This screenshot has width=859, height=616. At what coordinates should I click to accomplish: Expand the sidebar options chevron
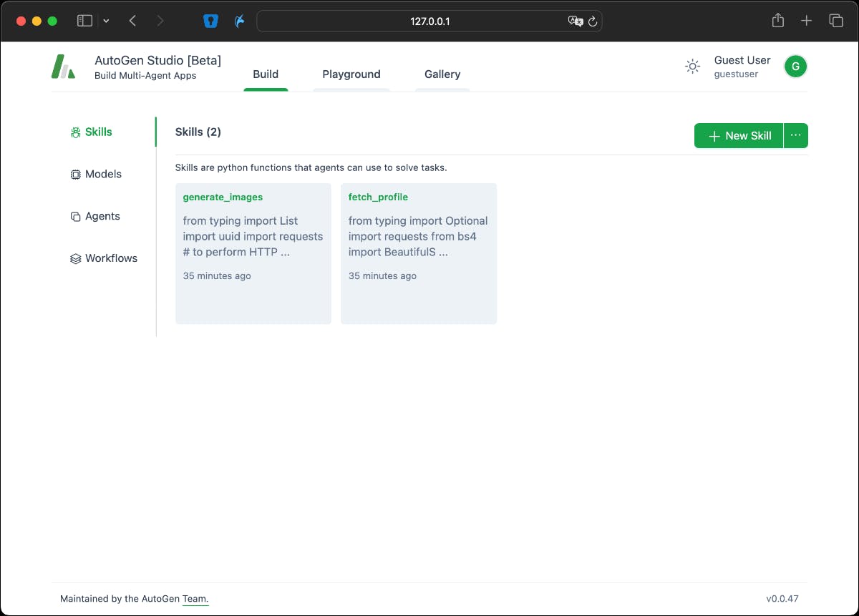point(106,21)
